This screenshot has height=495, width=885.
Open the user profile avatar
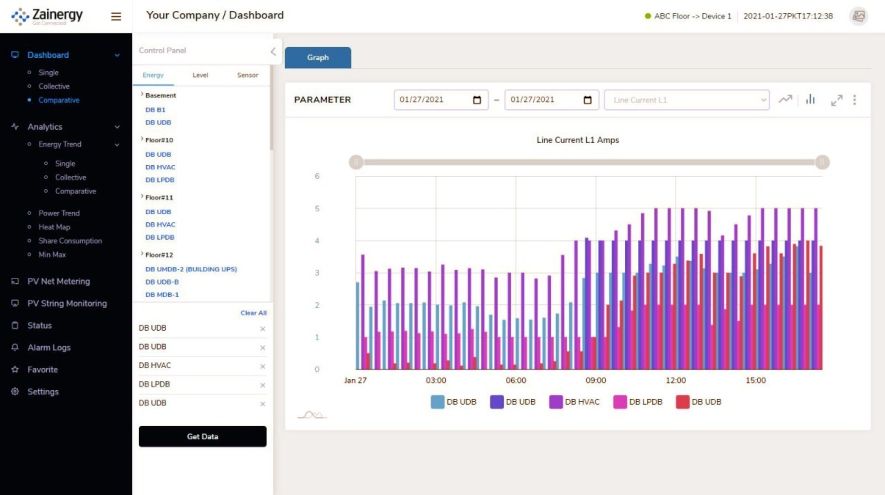[x=858, y=16]
